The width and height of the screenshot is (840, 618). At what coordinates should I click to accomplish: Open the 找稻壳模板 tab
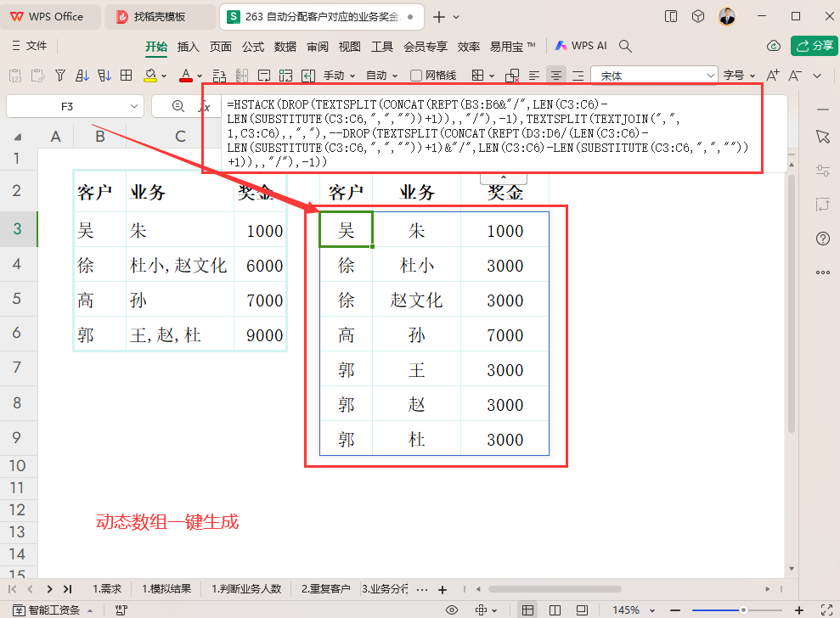[x=159, y=17]
